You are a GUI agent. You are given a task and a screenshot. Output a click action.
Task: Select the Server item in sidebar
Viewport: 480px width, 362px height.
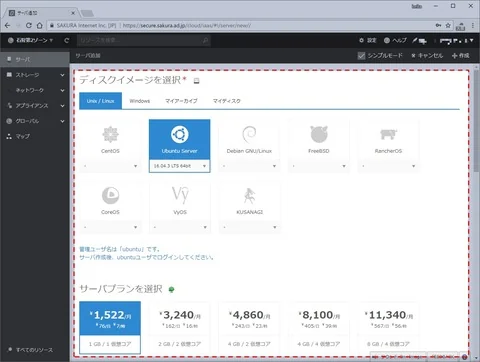[x=35, y=59]
